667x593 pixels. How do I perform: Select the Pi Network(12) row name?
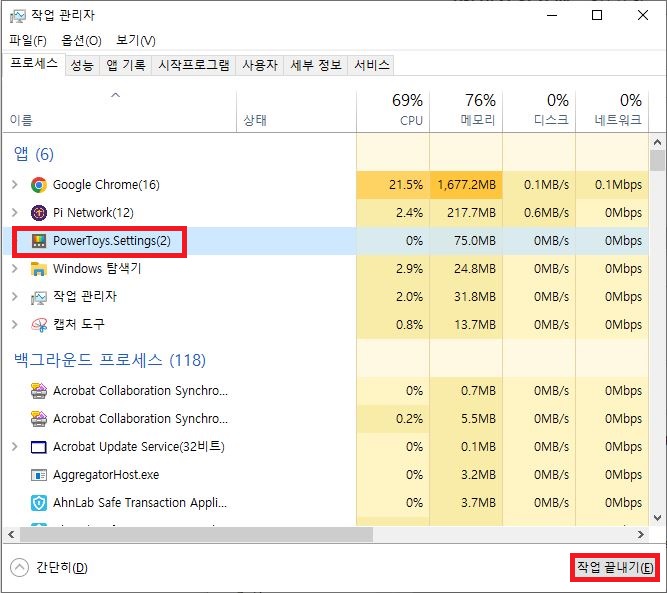tap(93, 212)
